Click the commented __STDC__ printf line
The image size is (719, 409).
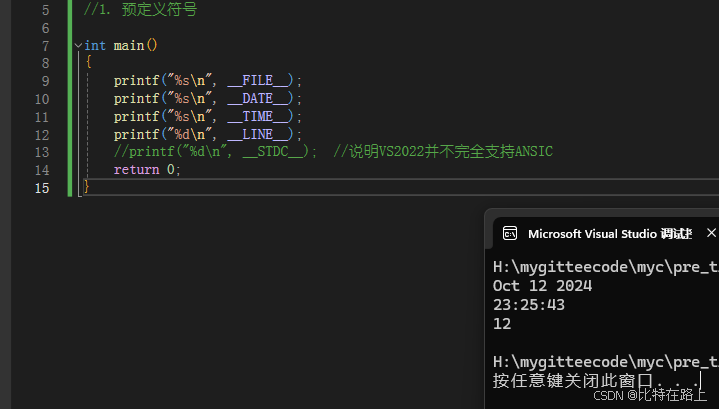[x=216, y=152]
